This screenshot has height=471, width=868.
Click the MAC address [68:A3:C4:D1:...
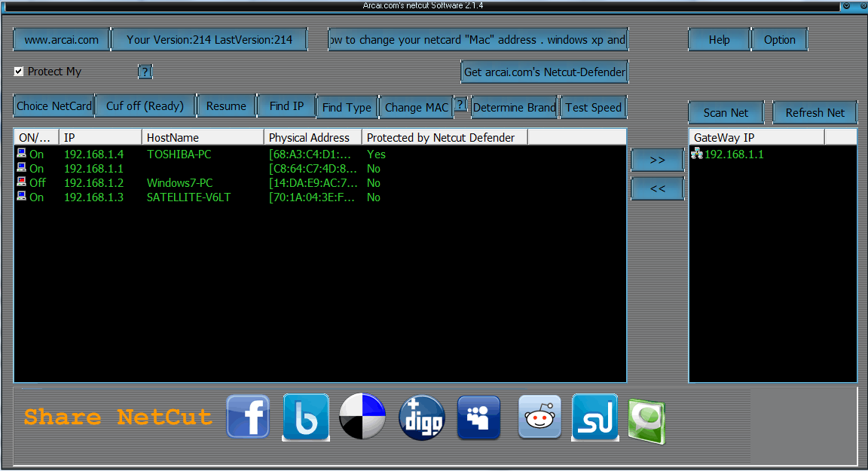[x=310, y=154]
